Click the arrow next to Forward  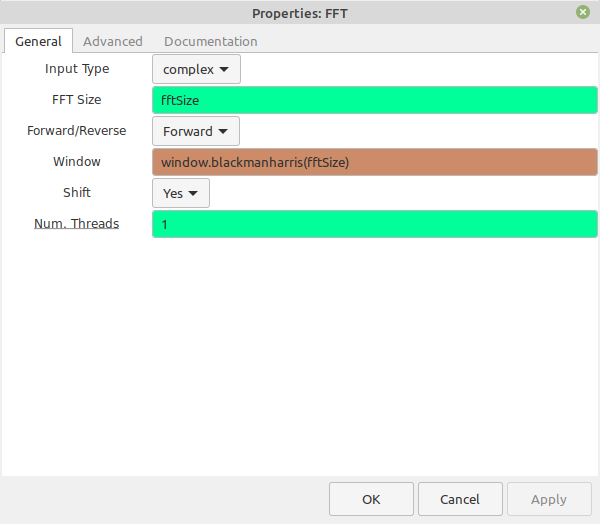(x=223, y=132)
